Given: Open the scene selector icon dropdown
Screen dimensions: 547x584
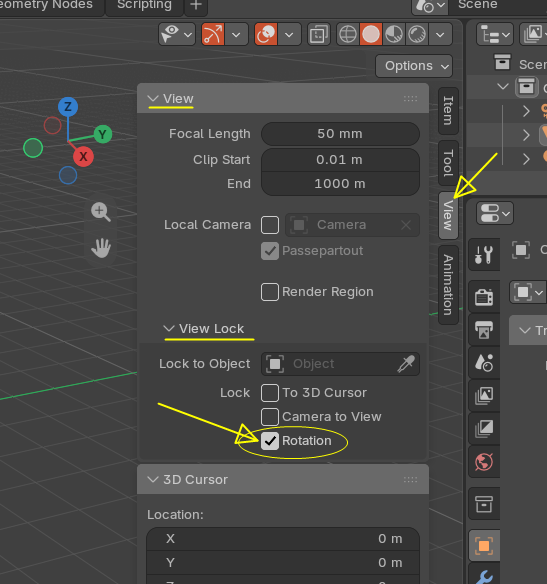Looking at the screenshot, I should [x=430, y=6].
